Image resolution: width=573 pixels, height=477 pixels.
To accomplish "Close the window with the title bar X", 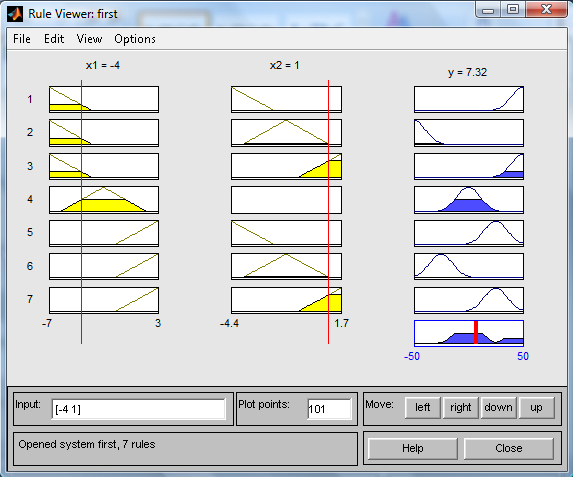I will coord(547,10).
